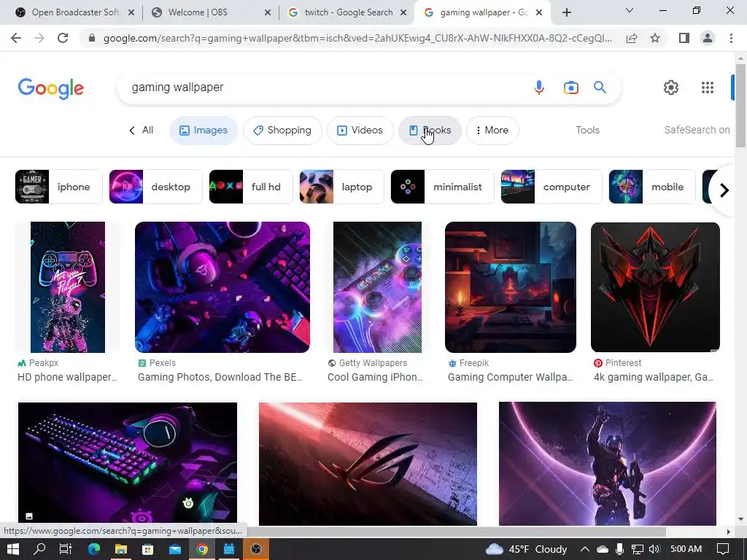Refine search with computer chip

click(551, 187)
